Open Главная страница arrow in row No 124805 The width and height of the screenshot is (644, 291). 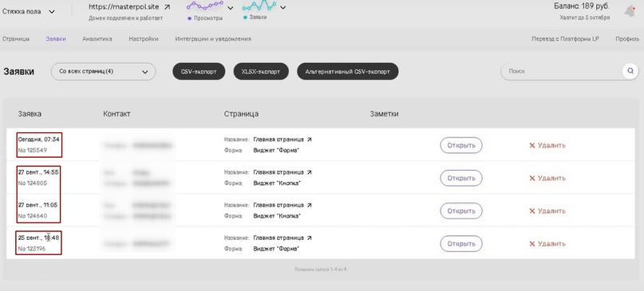click(x=310, y=172)
